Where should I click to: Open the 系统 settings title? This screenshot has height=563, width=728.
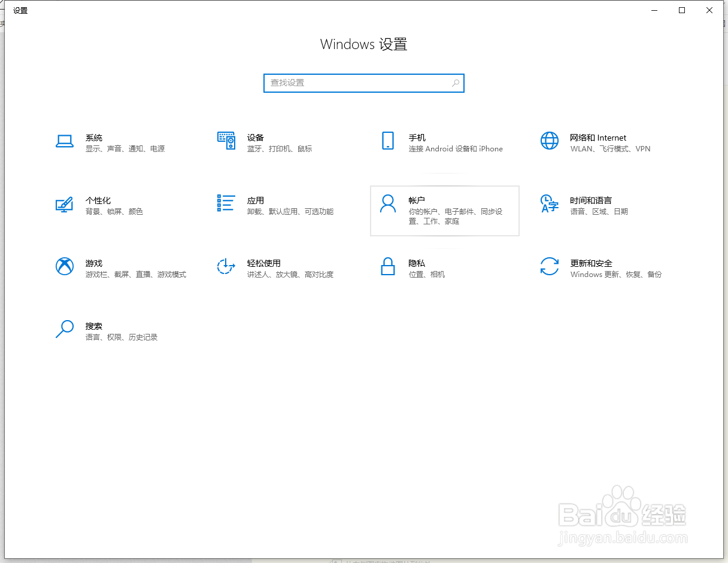pyautogui.click(x=94, y=138)
